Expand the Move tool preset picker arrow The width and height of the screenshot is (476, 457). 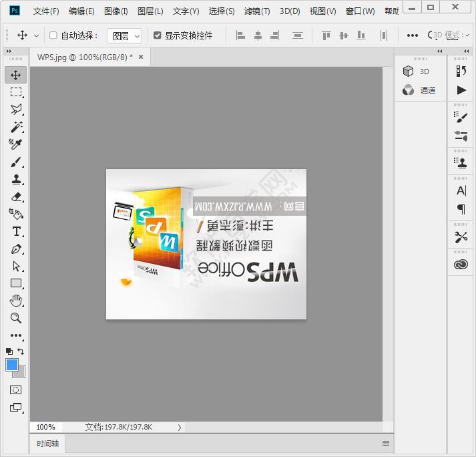(36, 35)
